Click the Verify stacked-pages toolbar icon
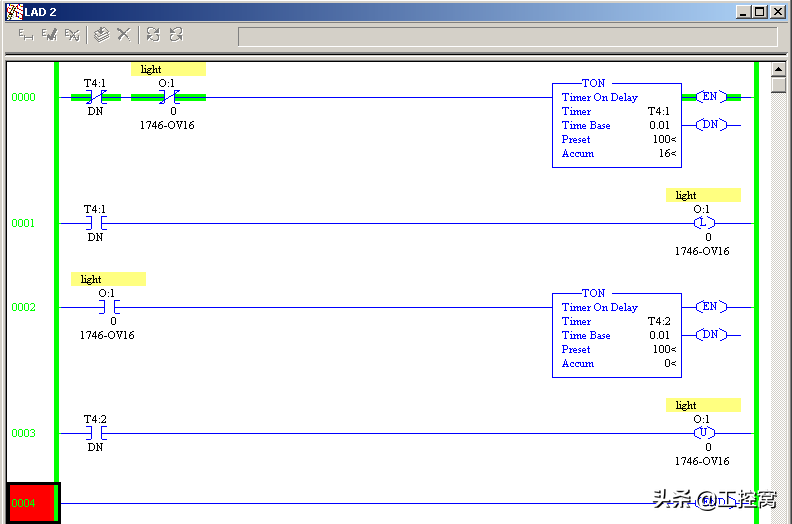Image resolution: width=792 pixels, height=524 pixels. point(101,35)
